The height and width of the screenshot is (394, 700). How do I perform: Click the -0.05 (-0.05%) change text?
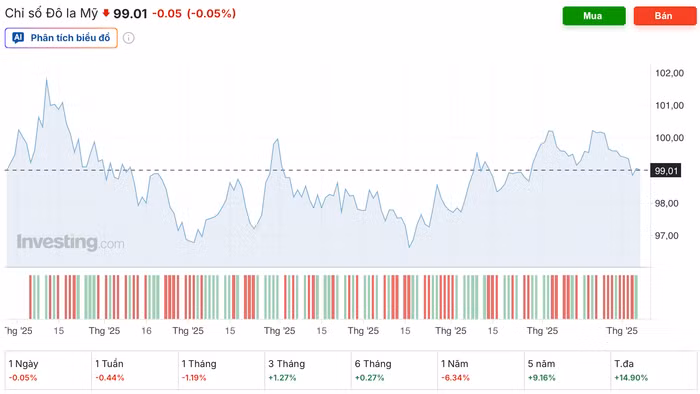[194, 13]
